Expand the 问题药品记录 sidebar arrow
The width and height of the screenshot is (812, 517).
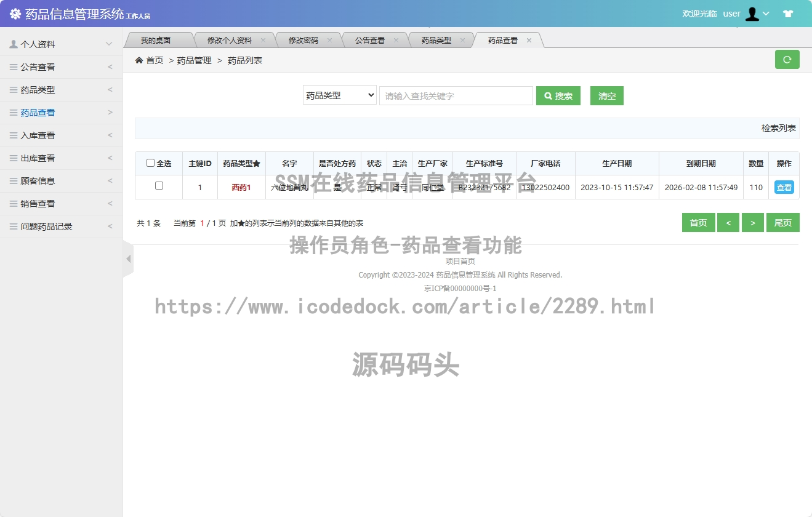point(110,226)
